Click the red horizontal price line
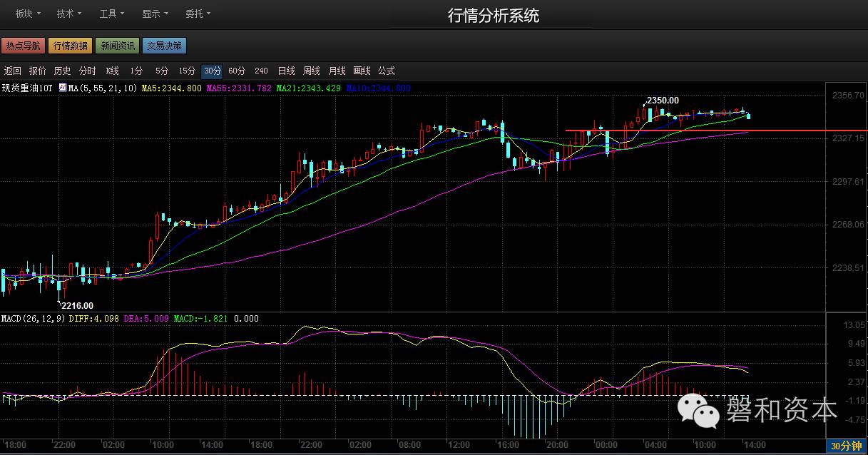This screenshot has width=868, height=455. 716,131
